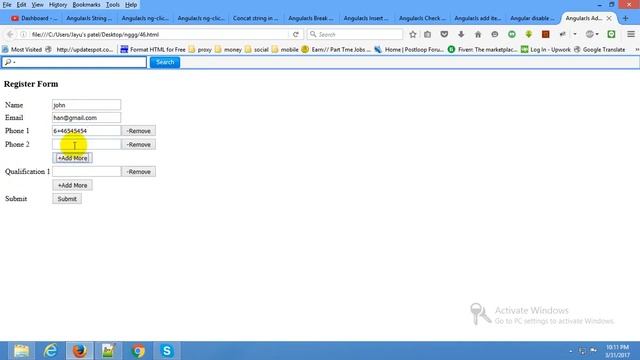Open the Most Visited bookmark
The width and height of the screenshot is (640, 360).
[x=22, y=49]
